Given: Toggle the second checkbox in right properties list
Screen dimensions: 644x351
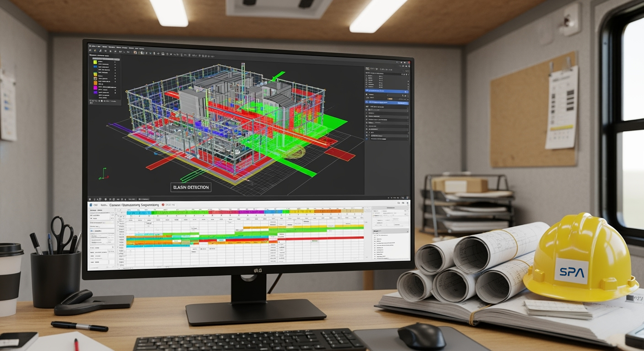Looking at the screenshot, I should click(x=367, y=79).
